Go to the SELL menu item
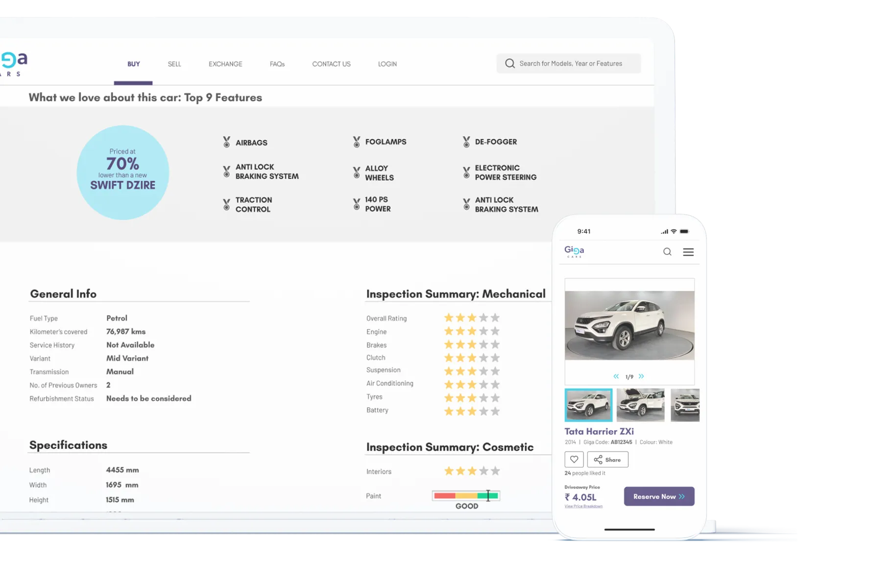This screenshot has height=588, width=869. point(174,64)
